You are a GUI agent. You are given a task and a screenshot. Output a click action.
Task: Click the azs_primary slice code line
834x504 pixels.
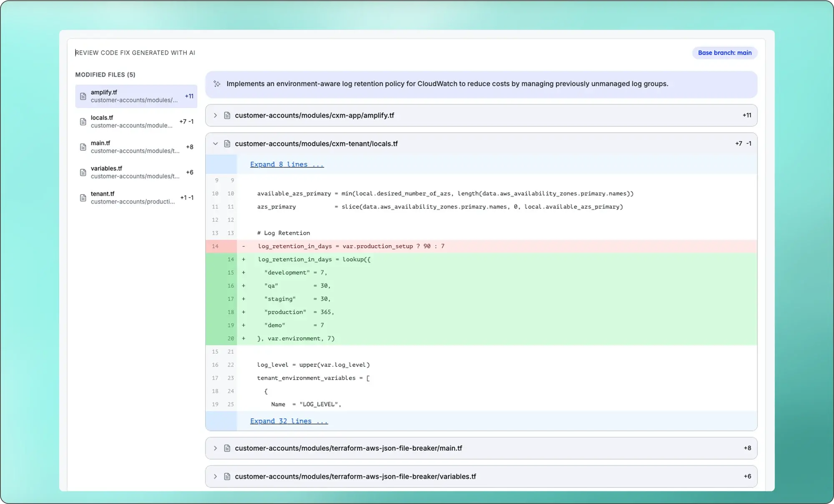click(x=481, y=207)
